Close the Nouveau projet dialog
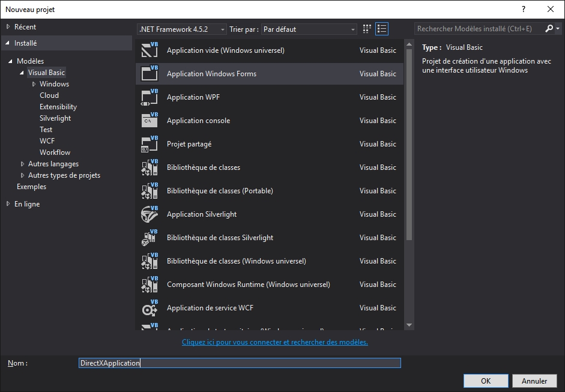565x392 pixels. click(551, 10)
